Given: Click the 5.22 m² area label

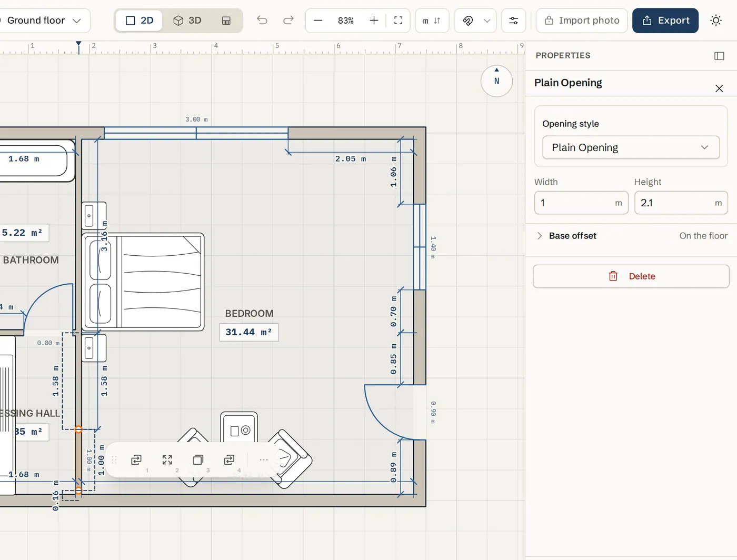Looking at the screenshot, I should tap(22, 233).
